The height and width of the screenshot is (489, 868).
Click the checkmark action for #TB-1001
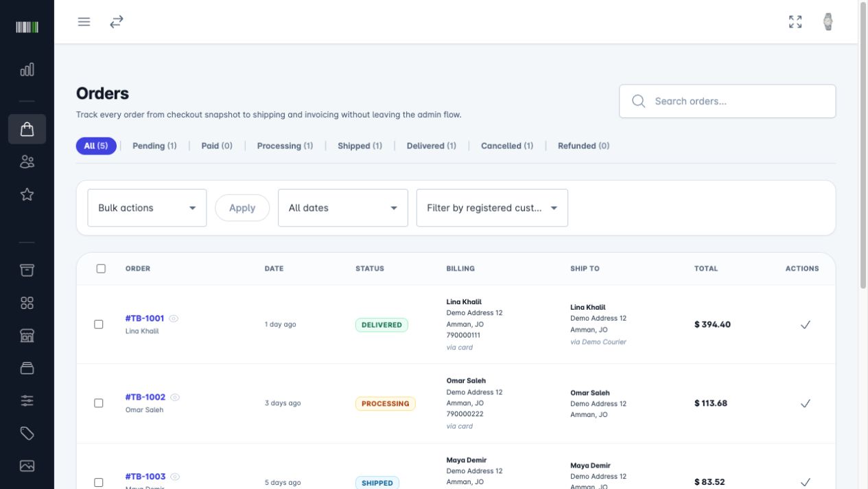click(806, 325)
